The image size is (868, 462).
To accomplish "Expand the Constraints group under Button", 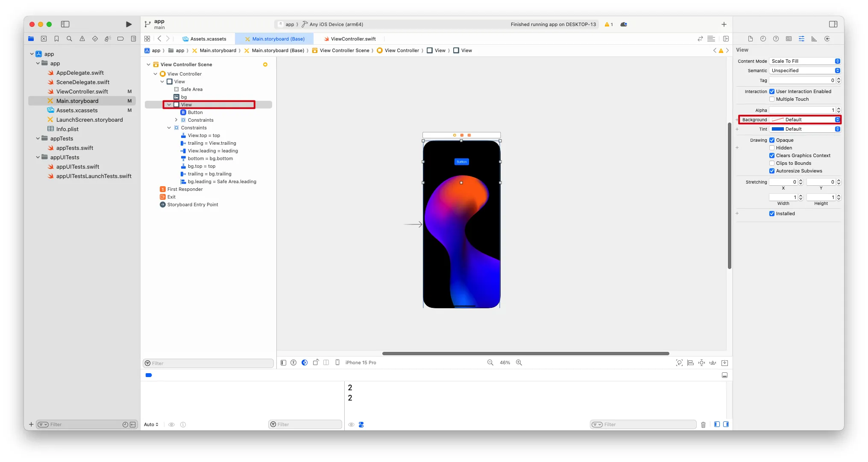I will (176, 120).
